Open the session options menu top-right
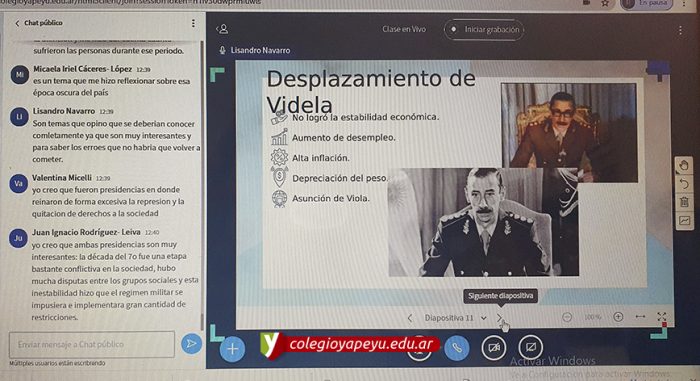The image size is (700, 381). [680, 30]
